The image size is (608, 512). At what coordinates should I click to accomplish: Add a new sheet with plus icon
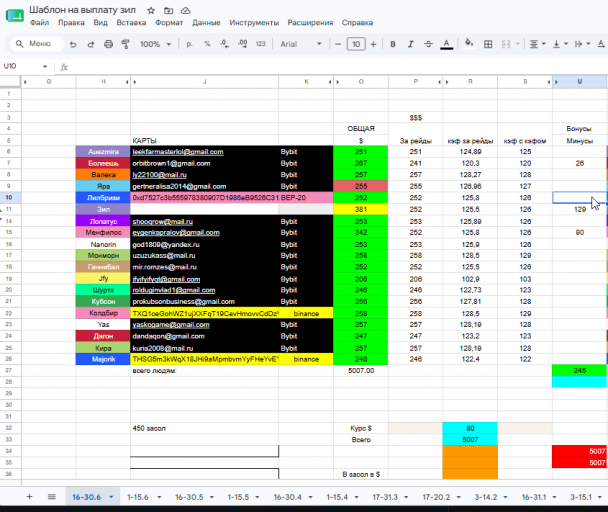click(x=29, y=497)
